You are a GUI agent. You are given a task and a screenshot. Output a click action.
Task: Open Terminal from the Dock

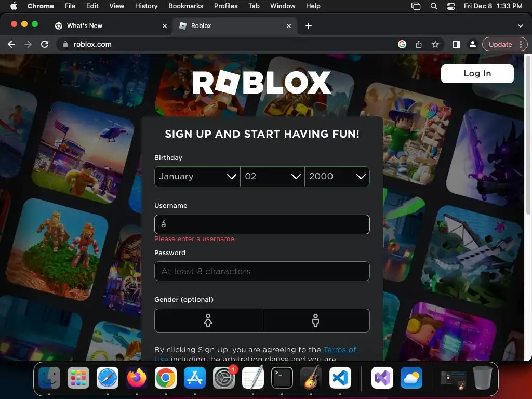[282, 378]
